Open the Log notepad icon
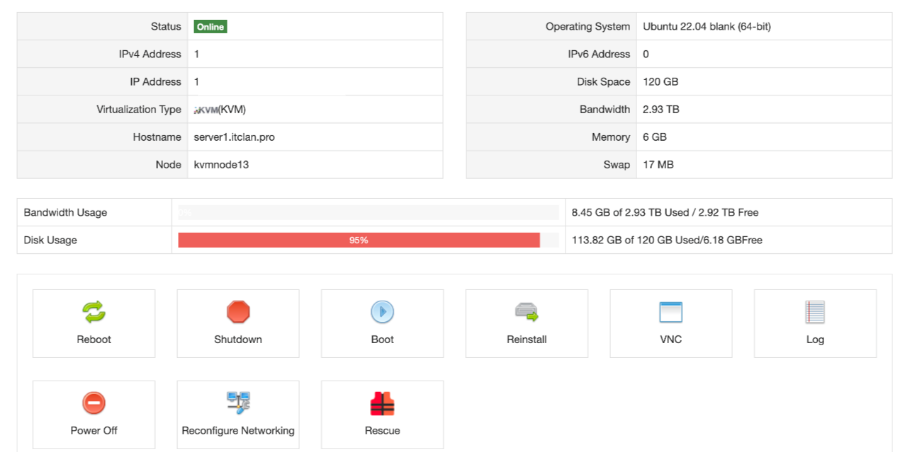The image size is (900, 452). point(814,312)
